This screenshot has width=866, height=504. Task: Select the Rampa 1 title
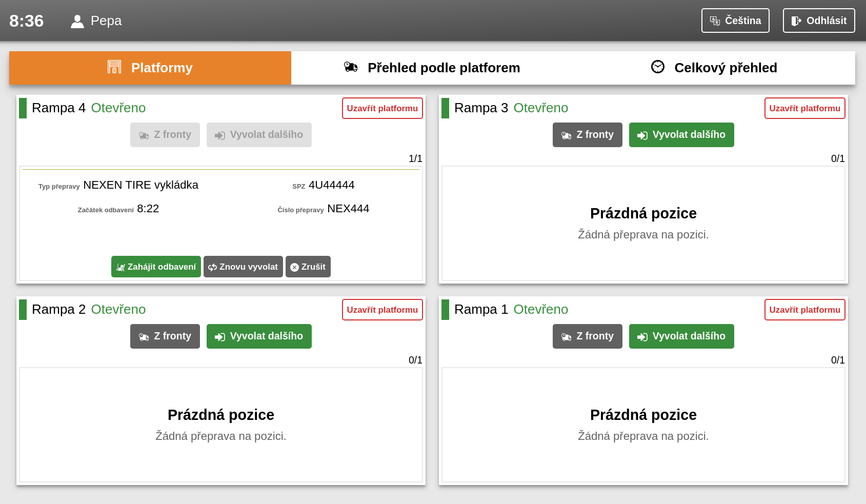[x=481, y=309]
